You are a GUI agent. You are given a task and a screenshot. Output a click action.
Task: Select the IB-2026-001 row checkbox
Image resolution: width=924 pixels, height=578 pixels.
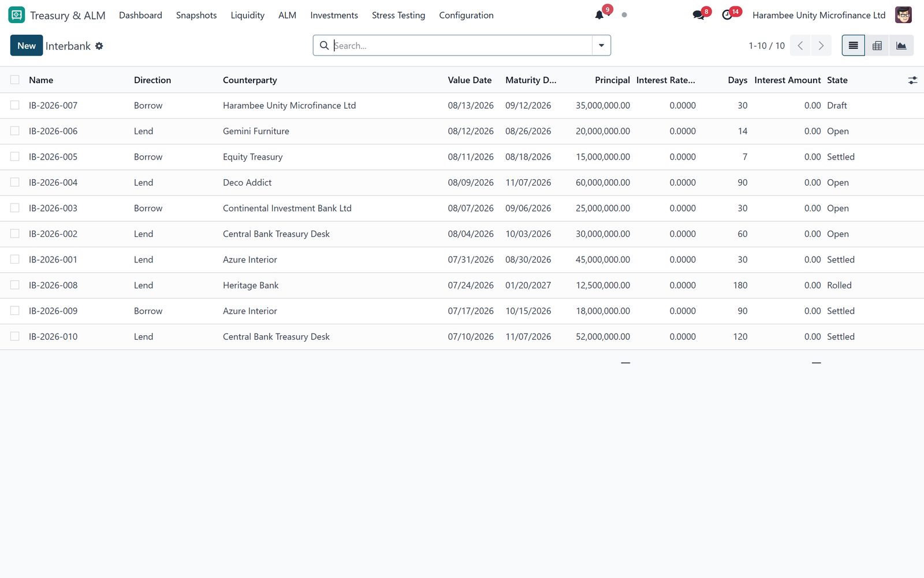(x=15, y=259)
